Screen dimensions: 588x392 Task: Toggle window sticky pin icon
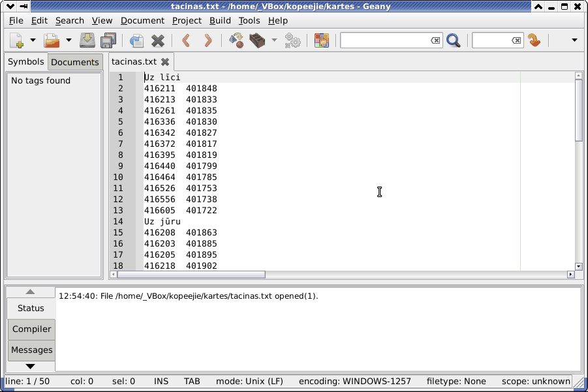click(x=23, y=7)
